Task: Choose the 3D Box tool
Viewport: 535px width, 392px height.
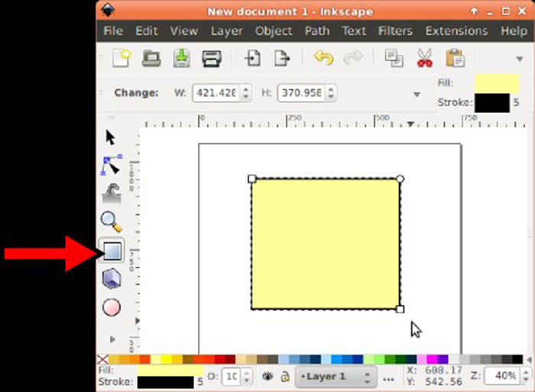Action: pos(112,280)
